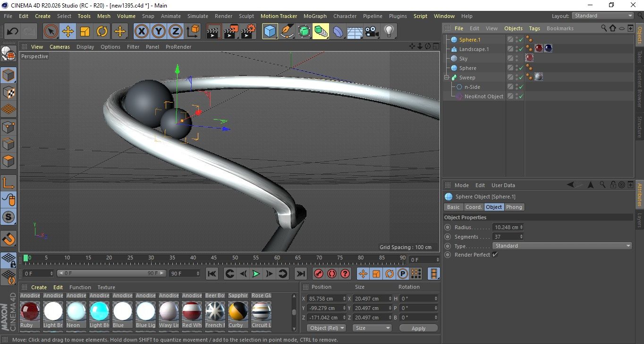
Task: Go to end of animation
Action: coord(300,274)
